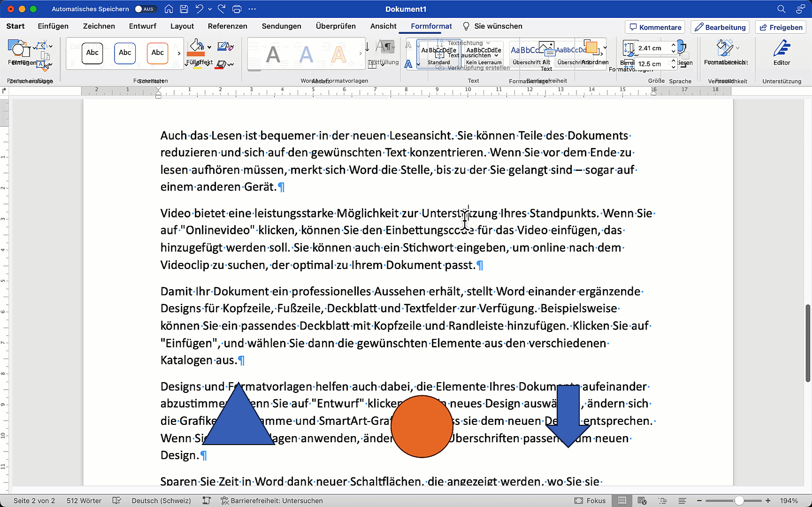Toggle Fokus mode in status bar
The height and width of the screenshot is (507, 812).
(590, 500)
